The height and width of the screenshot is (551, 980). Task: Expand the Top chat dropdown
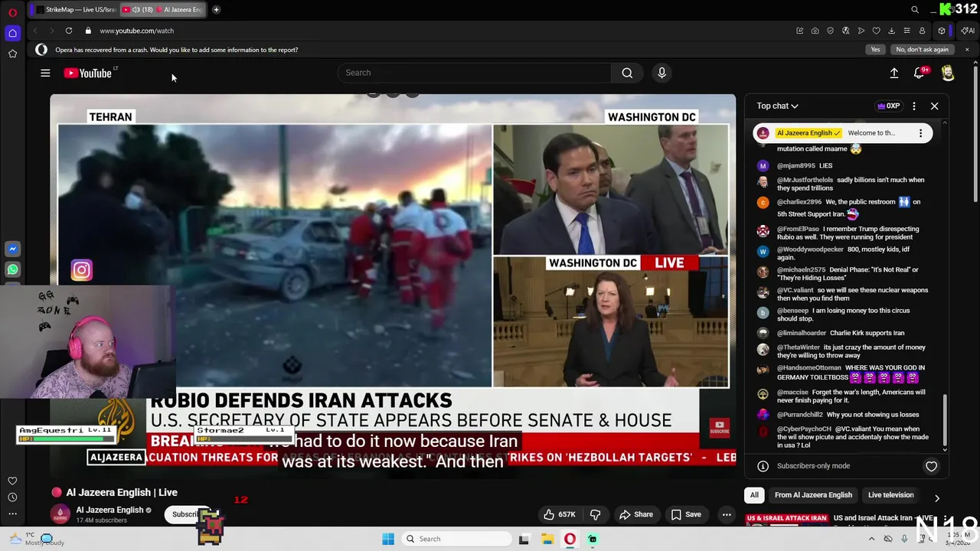click(778, 106)
